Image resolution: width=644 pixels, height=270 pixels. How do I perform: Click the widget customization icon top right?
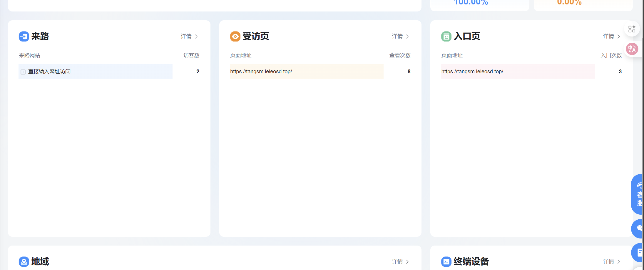[632, 29]
